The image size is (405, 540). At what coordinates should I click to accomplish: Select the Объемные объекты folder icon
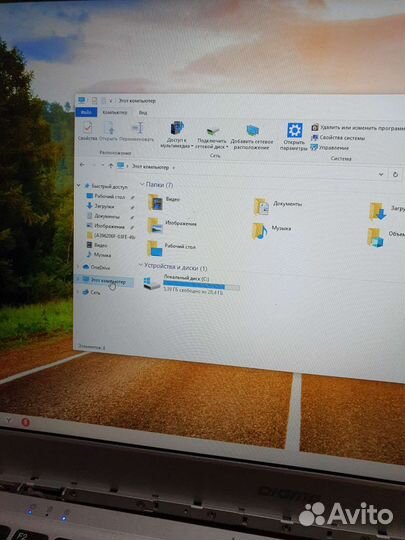click(375, 238)
